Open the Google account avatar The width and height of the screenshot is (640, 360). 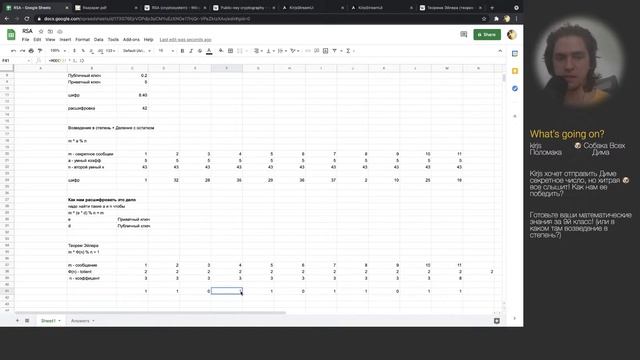[512, 35]
